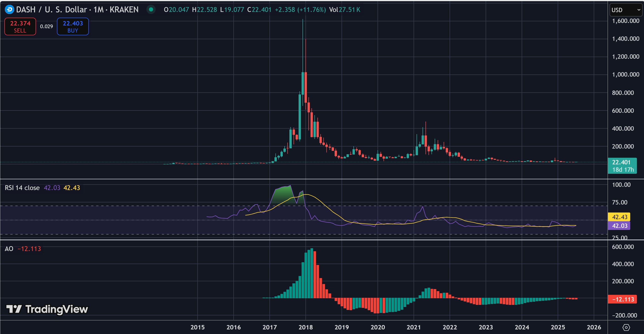Image resolution: width=644 pixels, height=334 pixels.
Task: Click the 2026 label on time axis
Action: 594,327
